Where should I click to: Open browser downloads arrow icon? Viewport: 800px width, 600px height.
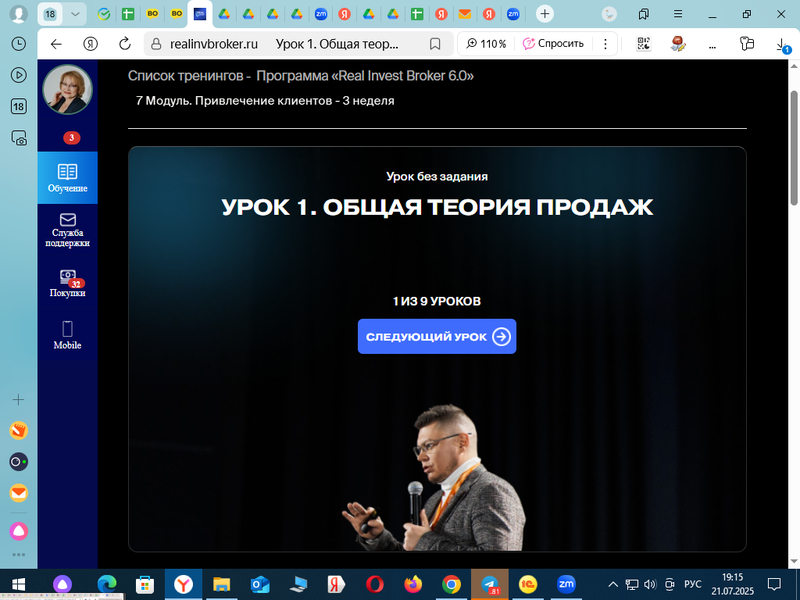(x=781, y=44)
